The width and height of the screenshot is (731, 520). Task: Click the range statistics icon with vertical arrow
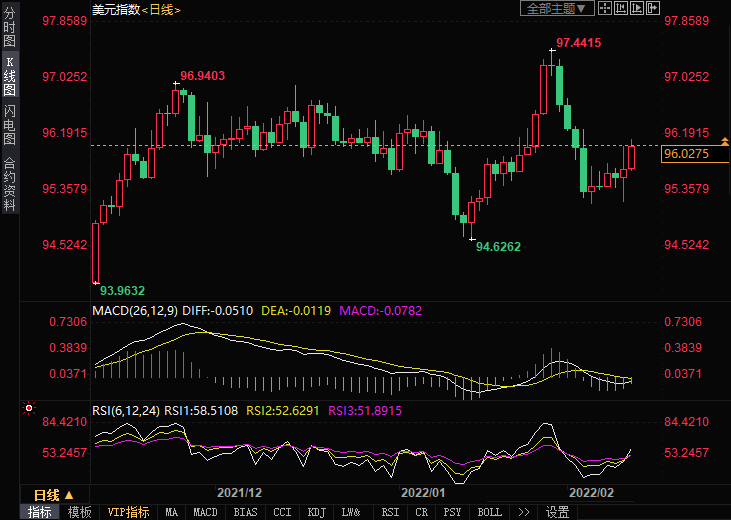pos(622,8)
